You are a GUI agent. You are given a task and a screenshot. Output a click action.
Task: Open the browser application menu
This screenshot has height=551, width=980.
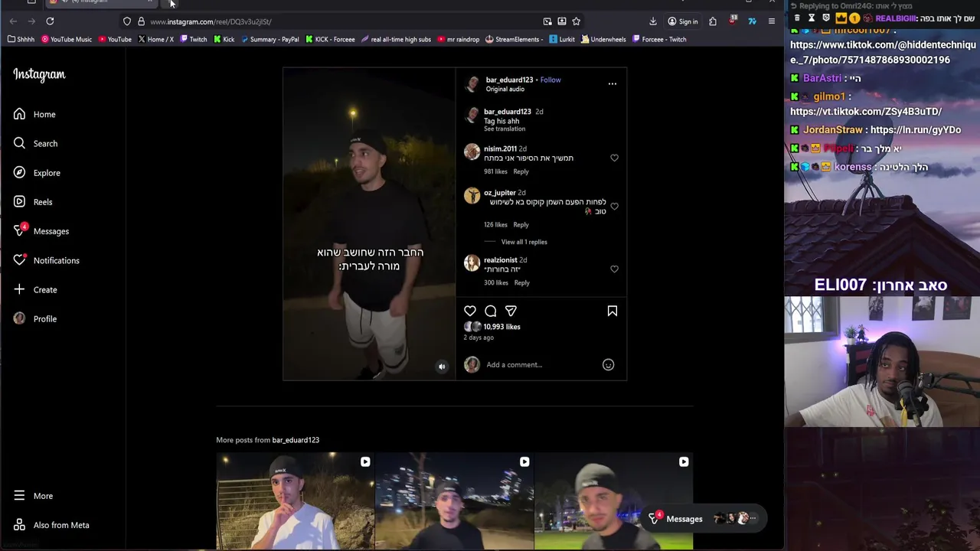coord(772,21)
